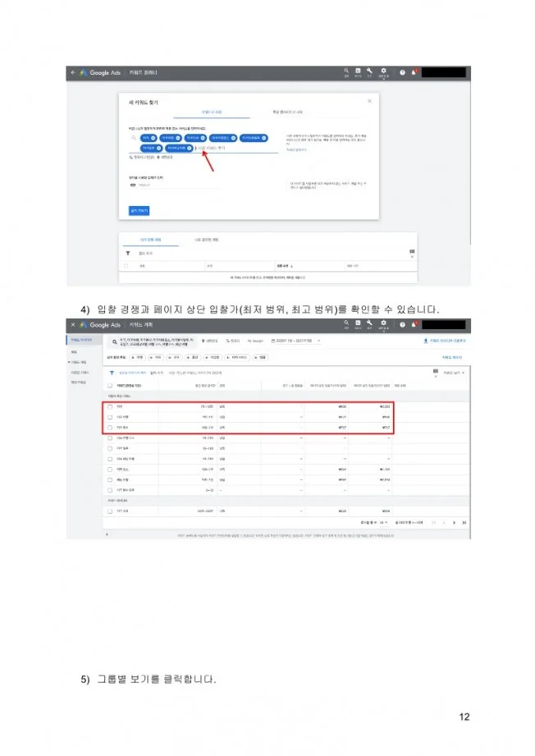Image resolution: width=535 pixels, height=756 pixels.
Task: Click the domain filter field with link icon
Action: click(173, 186)
